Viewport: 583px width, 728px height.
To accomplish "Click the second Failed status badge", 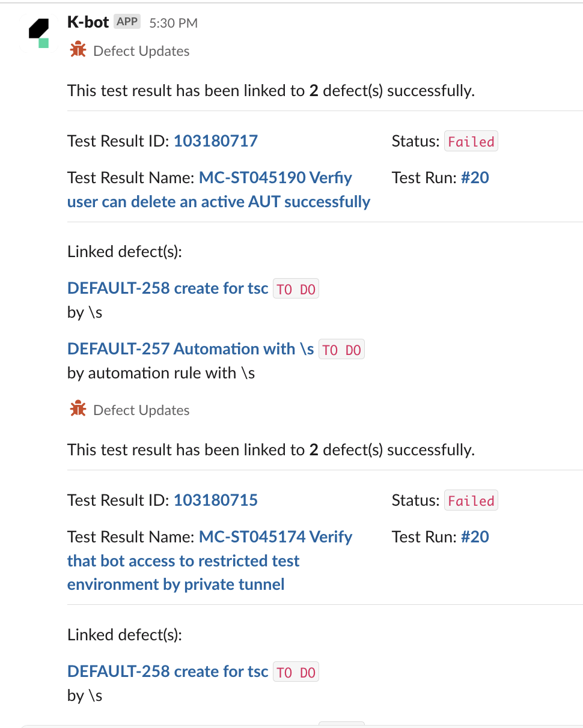I will coord(471,500).
